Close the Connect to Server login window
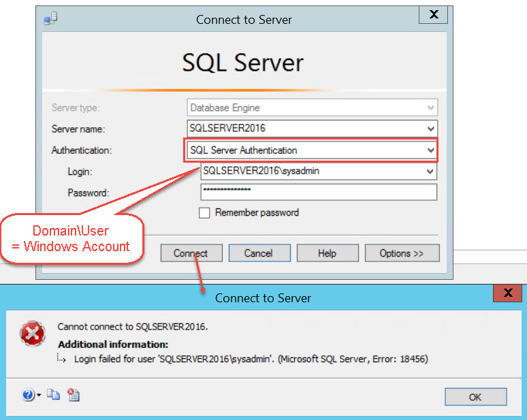The width and height of the screenshot is (527, 420). (434, 14)
